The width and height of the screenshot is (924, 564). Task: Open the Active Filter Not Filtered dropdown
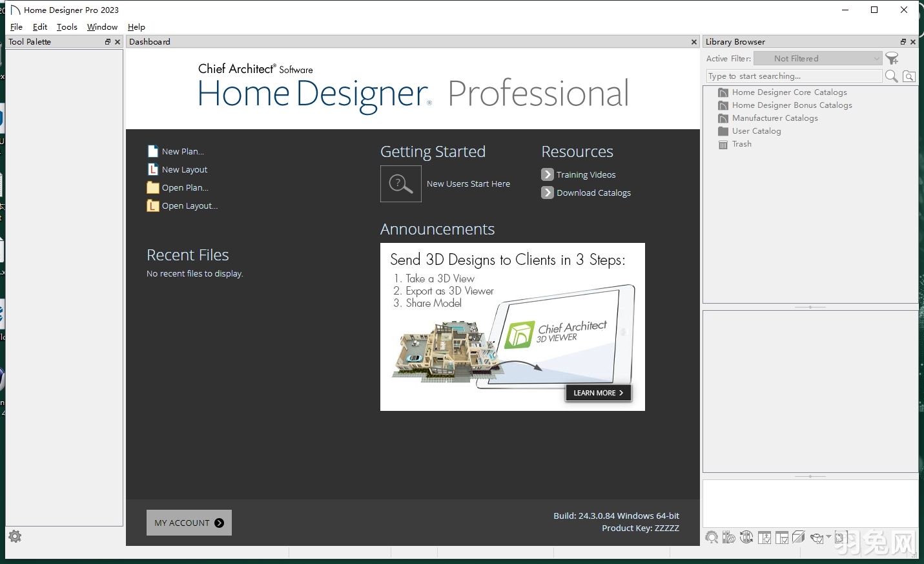[817, 58]
